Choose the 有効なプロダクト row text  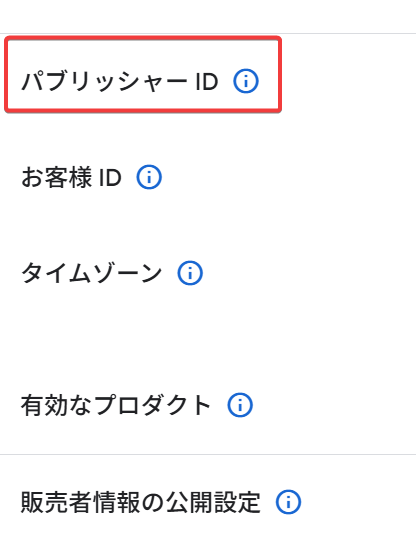click(116, 405)
